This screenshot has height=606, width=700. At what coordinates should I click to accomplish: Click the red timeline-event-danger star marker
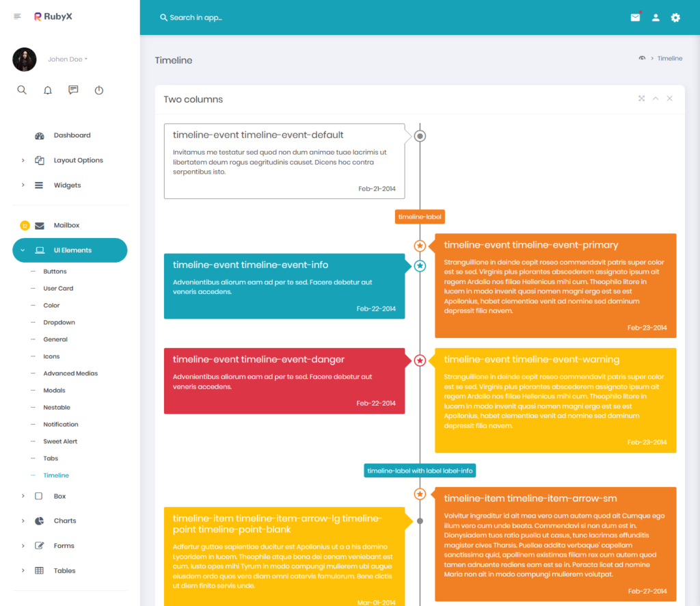coord(420,360)
